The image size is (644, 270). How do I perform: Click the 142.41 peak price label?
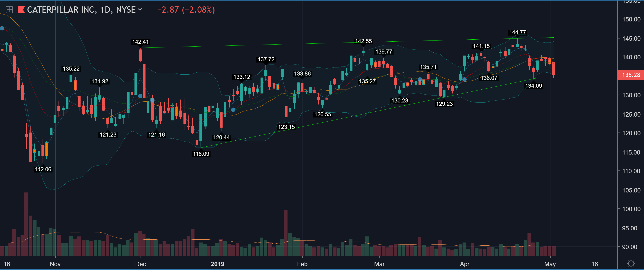pos(140,42)
